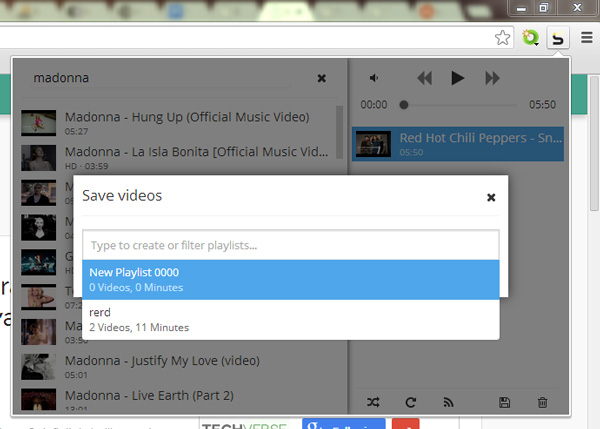
Task: Toggle the volume speaker icon
Action: 374,78
